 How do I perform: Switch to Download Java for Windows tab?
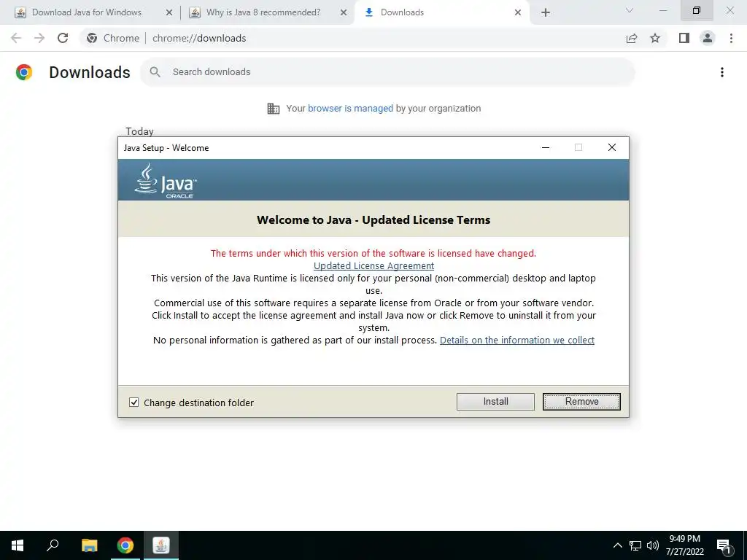[87, 12]
